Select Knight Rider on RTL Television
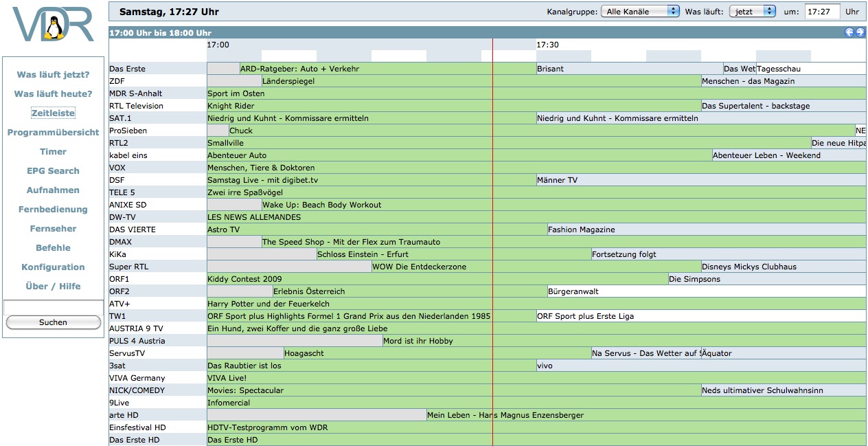The height and width of the screenshot is (446, 868). tap(454, 106)
